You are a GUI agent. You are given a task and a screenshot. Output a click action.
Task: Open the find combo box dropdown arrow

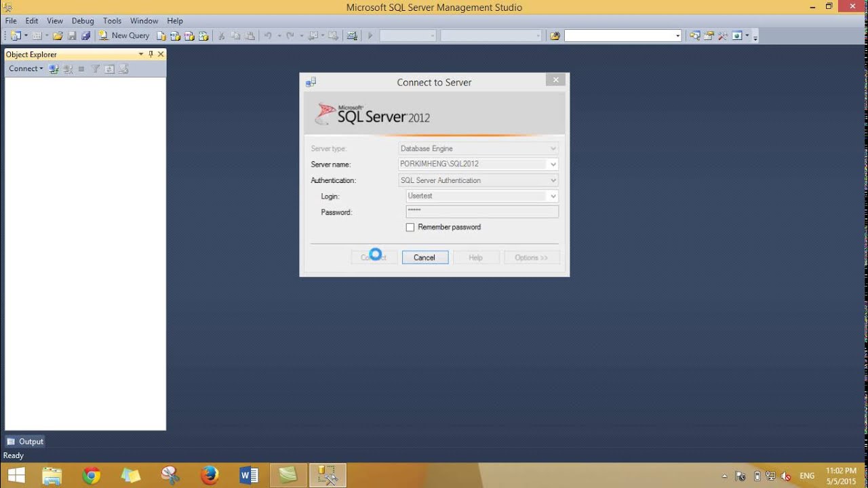677,35
